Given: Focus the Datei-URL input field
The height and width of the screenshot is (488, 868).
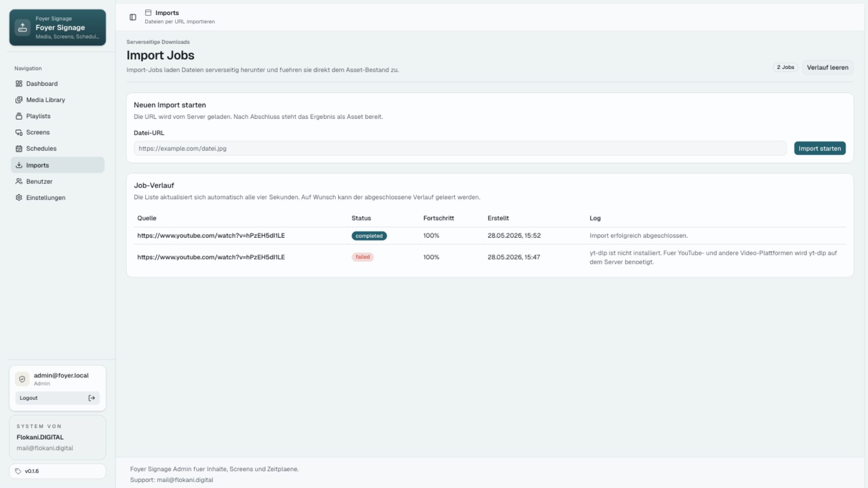Looking at the screenshot, I should [x=460, y=148].
